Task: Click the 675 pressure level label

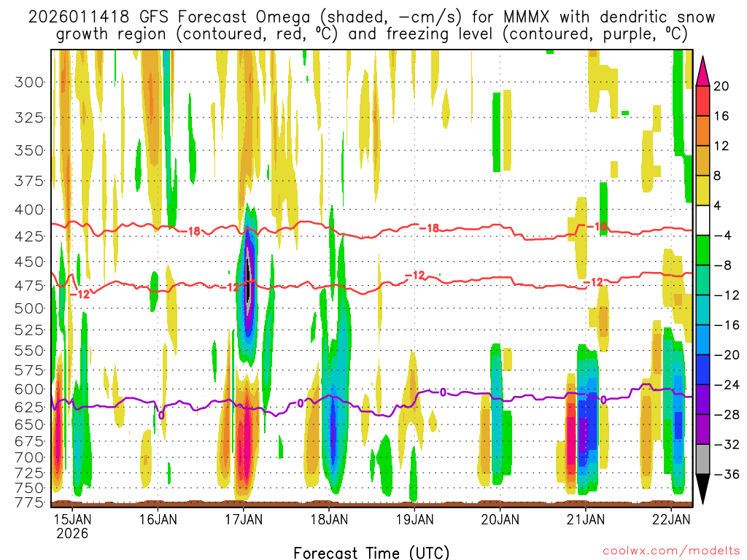Action: point(29,441)
